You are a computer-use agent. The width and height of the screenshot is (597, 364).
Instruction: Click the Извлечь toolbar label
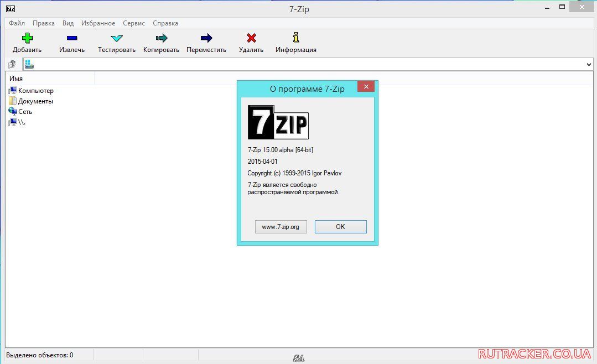[x=72, y=50]
